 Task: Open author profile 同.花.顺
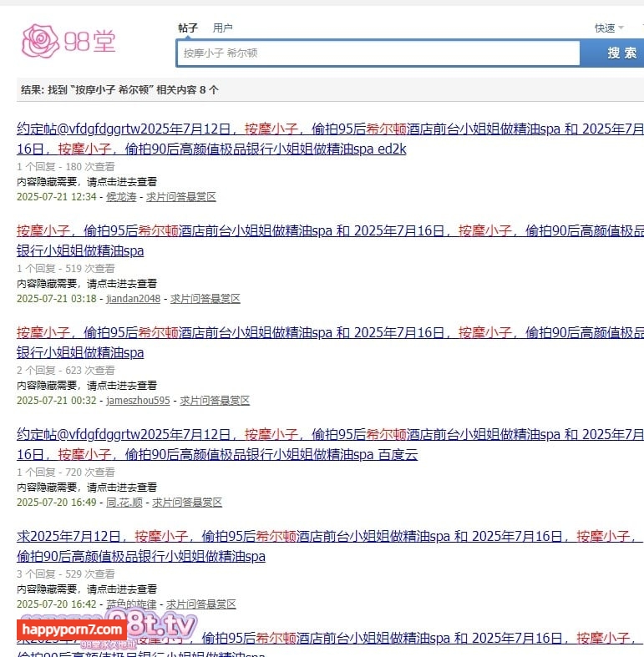[x=124, y=503]
